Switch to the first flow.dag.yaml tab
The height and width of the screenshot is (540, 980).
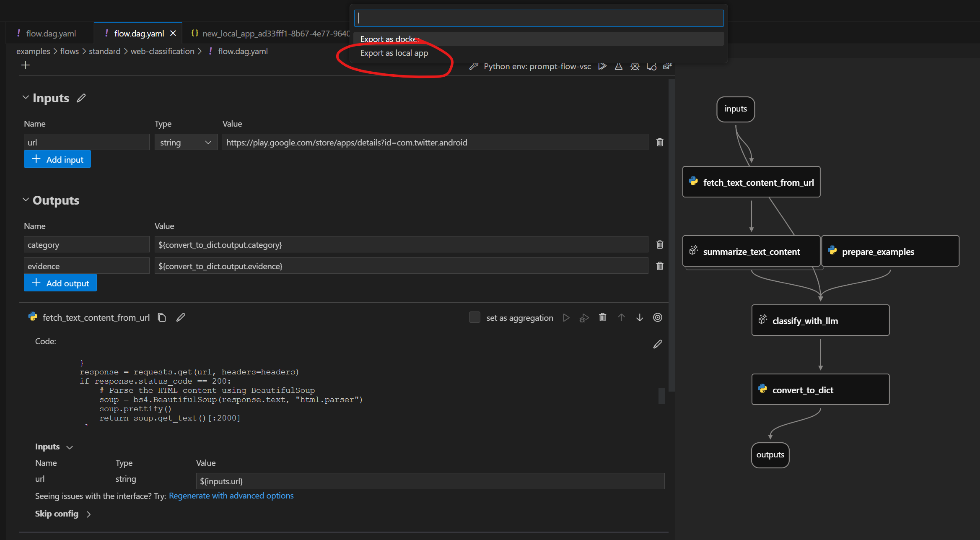[x=50, y=34]
